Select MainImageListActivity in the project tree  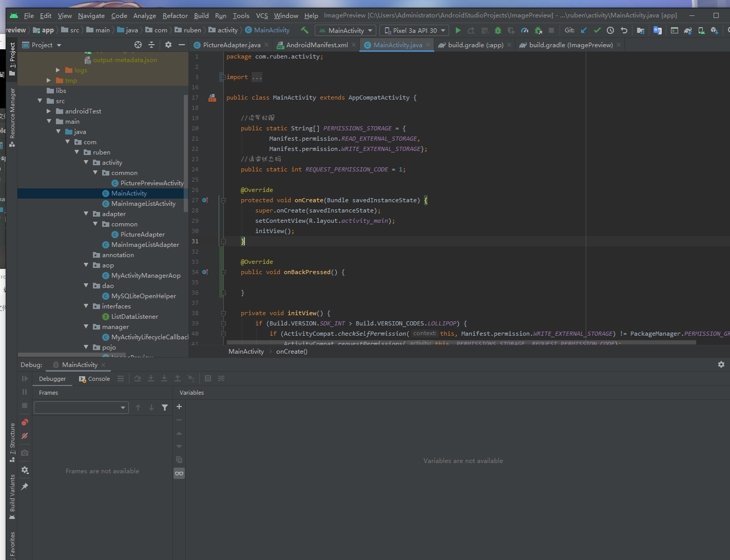point(143,204)
